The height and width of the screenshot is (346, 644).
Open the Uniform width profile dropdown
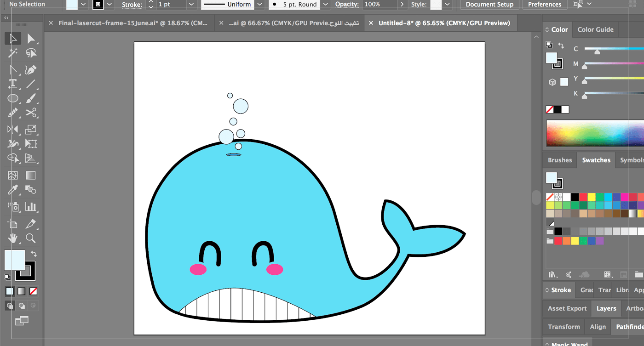tap(260, 4)
